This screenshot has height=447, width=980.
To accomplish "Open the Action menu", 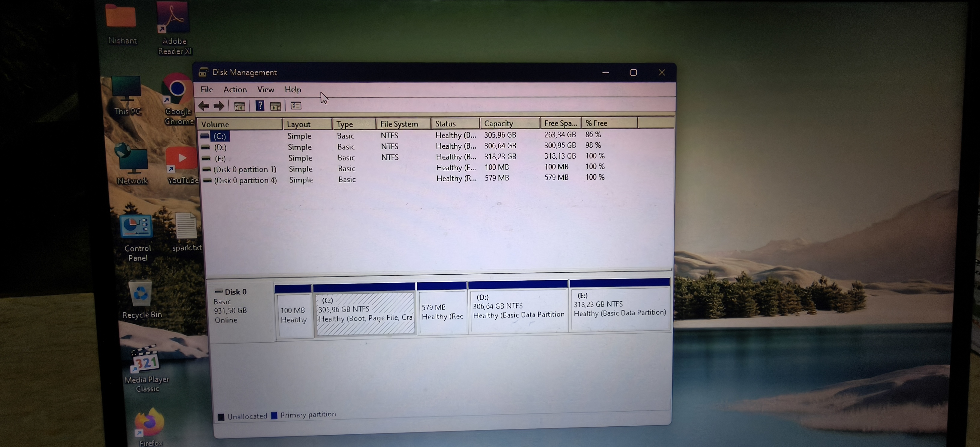I will coord(235,90).
